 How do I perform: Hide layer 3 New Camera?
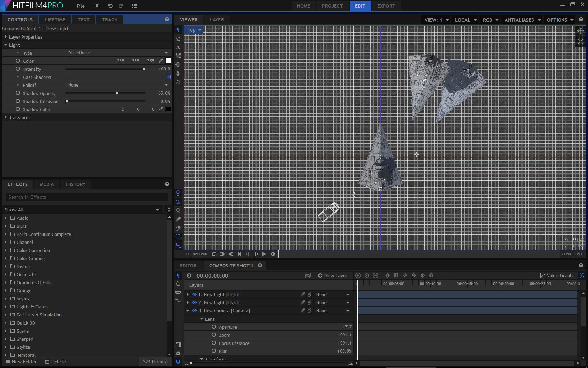coord(195,311)
